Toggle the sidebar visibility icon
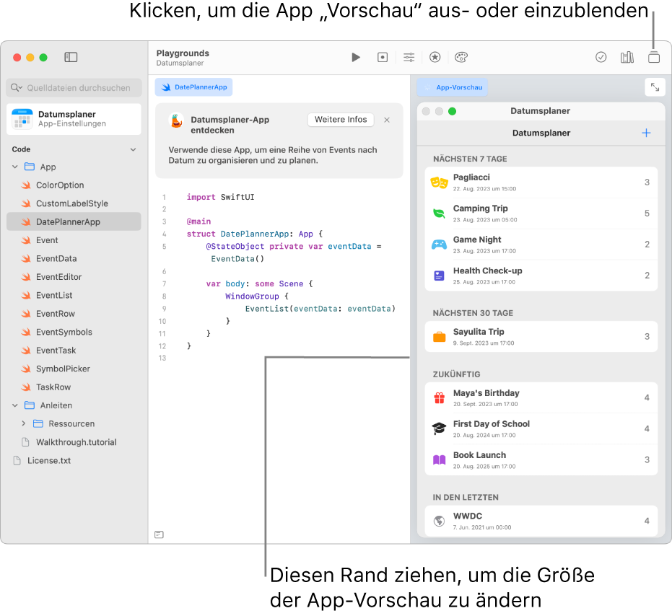 point(71,57)
